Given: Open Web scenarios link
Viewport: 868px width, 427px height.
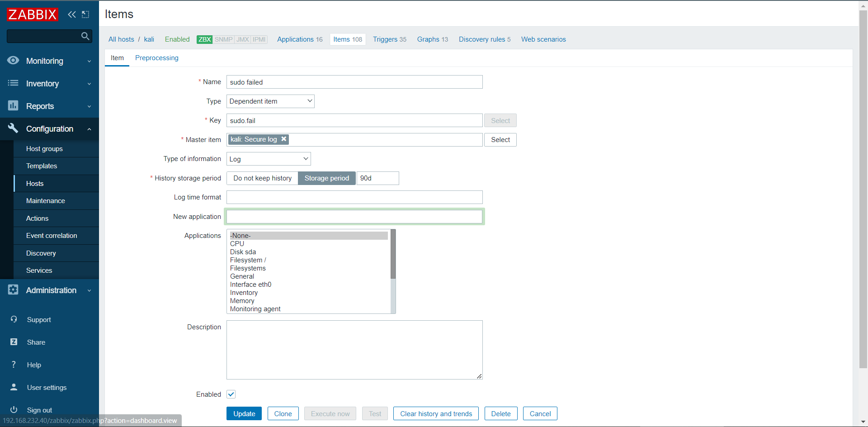Looking at the screenshot, I should (543, 39).
